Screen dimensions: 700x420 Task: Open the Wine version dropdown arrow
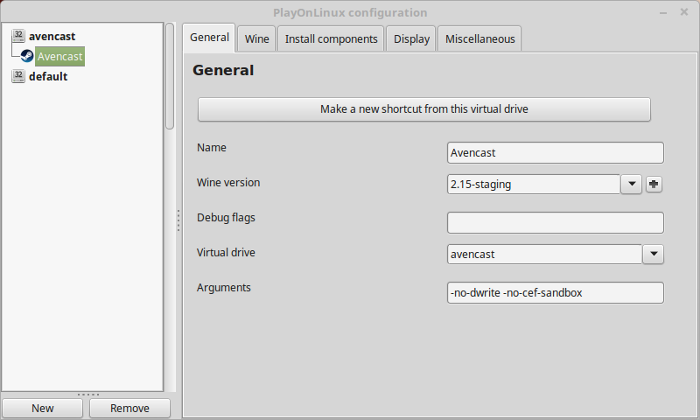click(631, 184)
